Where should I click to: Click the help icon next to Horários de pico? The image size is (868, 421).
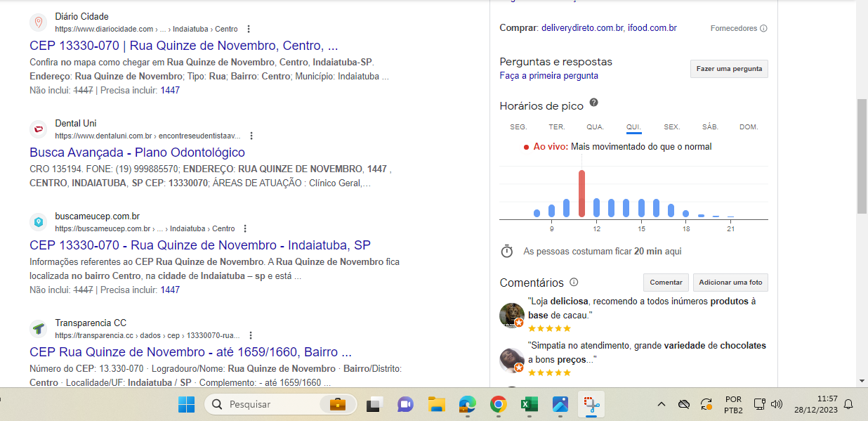(593, 103)
